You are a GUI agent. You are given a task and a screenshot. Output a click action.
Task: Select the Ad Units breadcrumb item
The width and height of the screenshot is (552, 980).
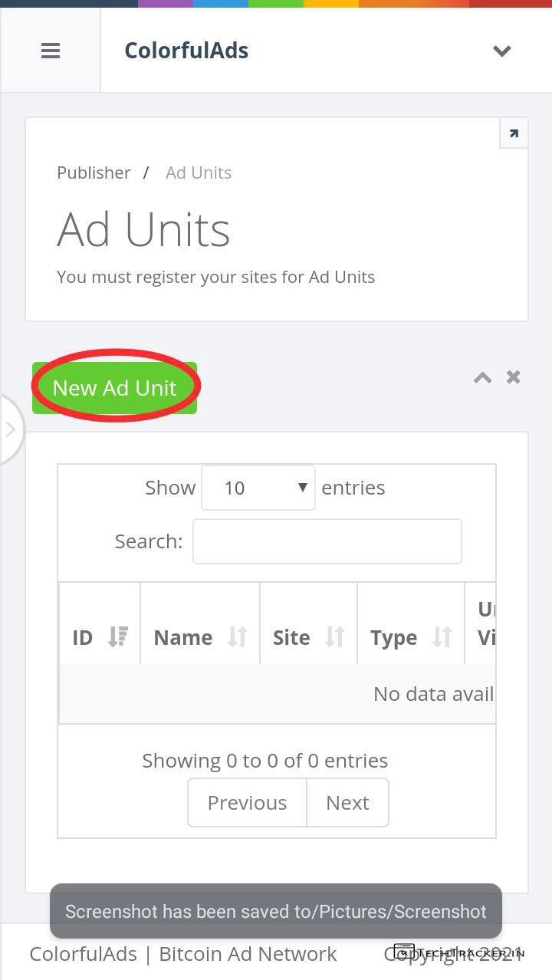click(198, 173)
